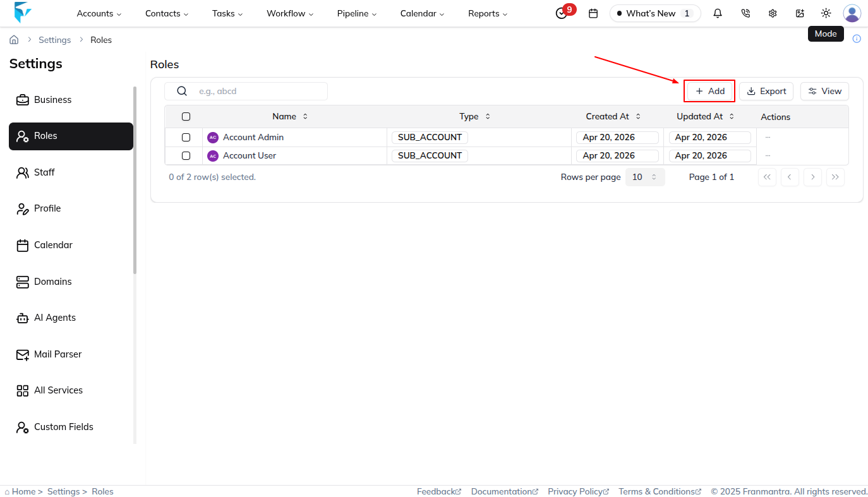Click the Actions column header

click(775, 117)
